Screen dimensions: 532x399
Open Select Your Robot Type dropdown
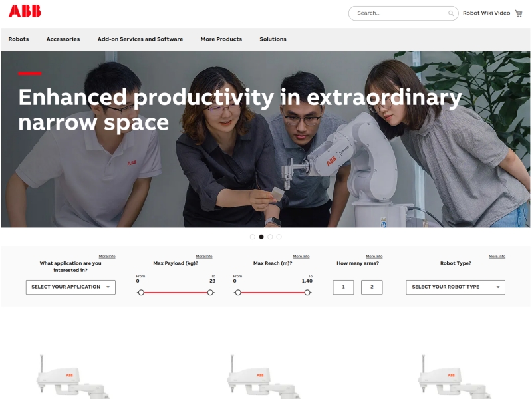click(456, 287)
